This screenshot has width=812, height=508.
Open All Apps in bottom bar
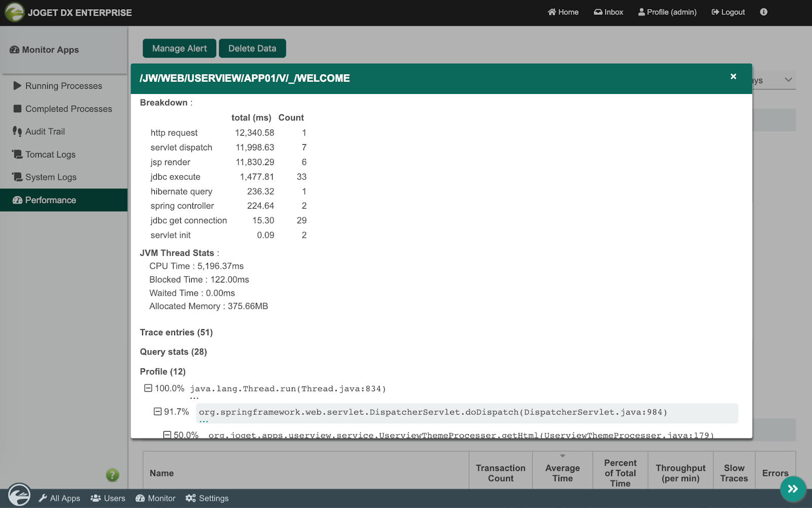click(x=59, y=498)
